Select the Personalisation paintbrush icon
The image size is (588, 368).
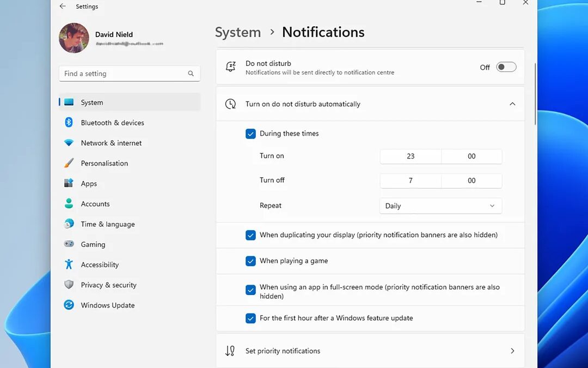click(x=69, y=163)
